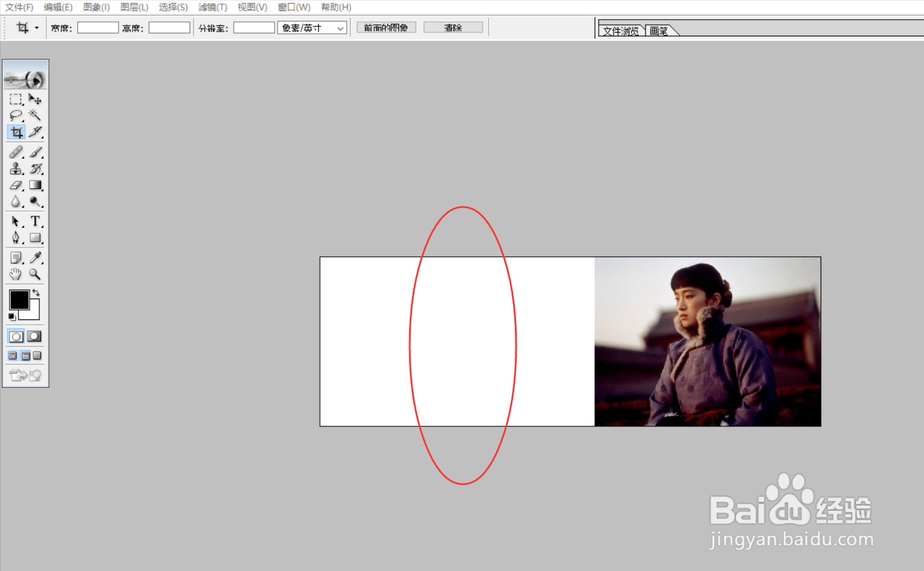Select the Brush tool

(x=35, y=152)
